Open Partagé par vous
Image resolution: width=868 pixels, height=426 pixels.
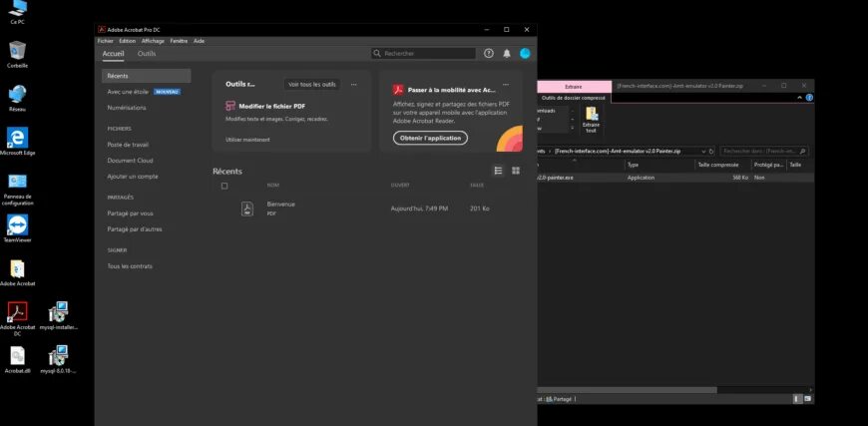coord(130,213)
